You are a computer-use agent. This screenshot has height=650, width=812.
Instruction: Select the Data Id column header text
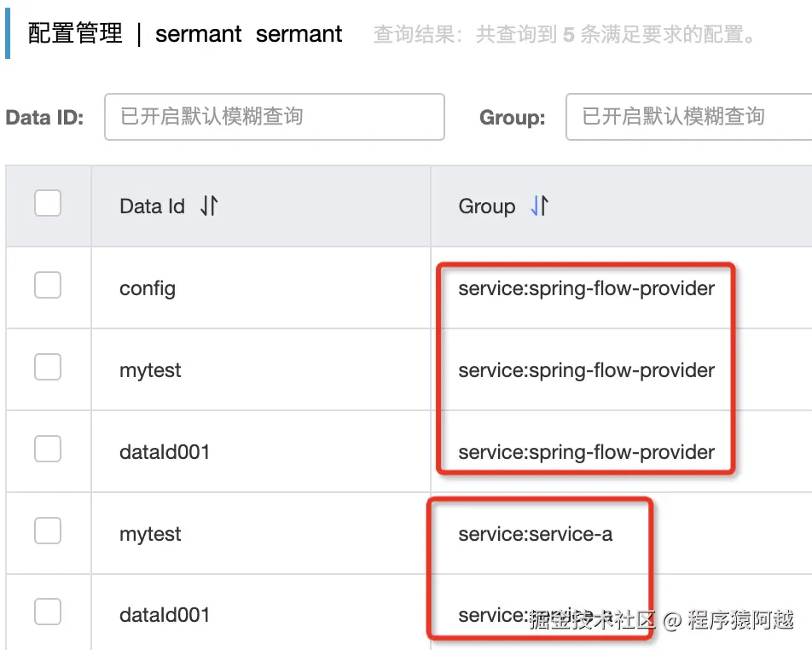tap(153, 206)
